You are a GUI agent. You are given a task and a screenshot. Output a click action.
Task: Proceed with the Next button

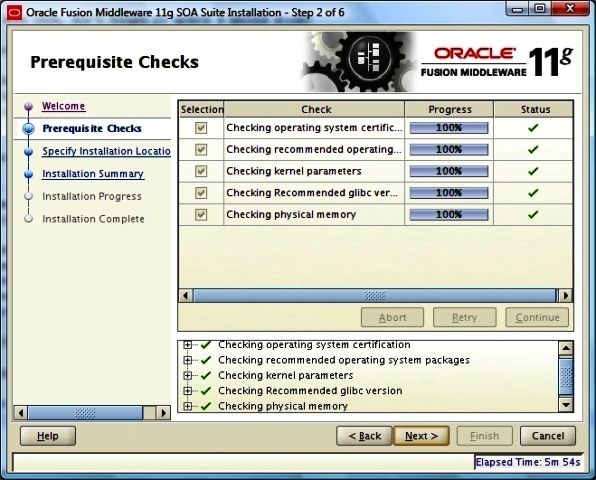421,436
